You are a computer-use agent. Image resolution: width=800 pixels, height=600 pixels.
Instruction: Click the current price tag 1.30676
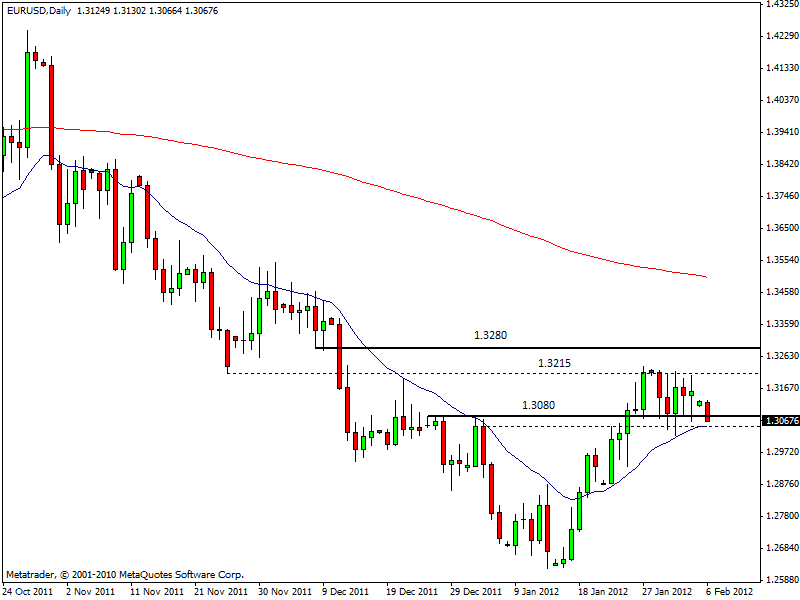pyautogui.click(x=780, y=421)
